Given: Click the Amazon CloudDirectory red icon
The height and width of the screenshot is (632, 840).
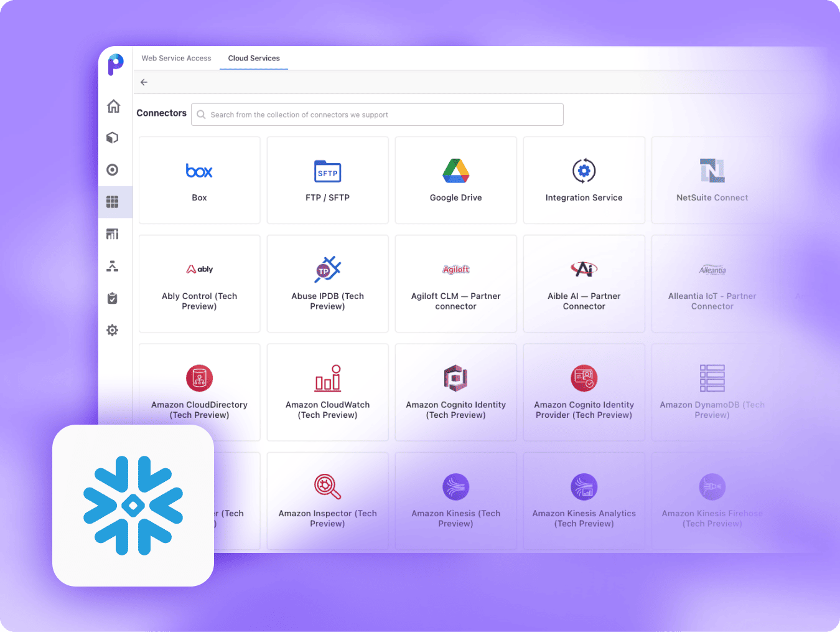Looking at the screenshot, I should [200, 378].
